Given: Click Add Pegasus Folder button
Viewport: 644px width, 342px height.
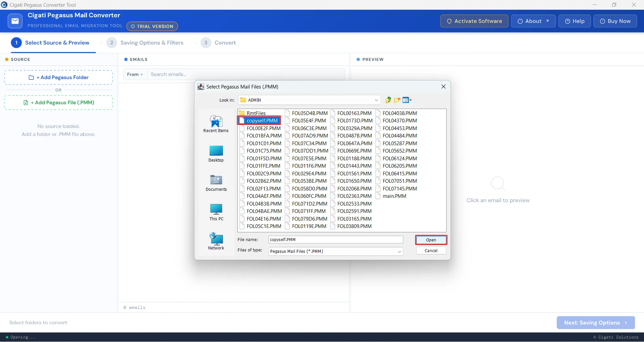Looking at the screenshot, I should [x=58, y=77].
